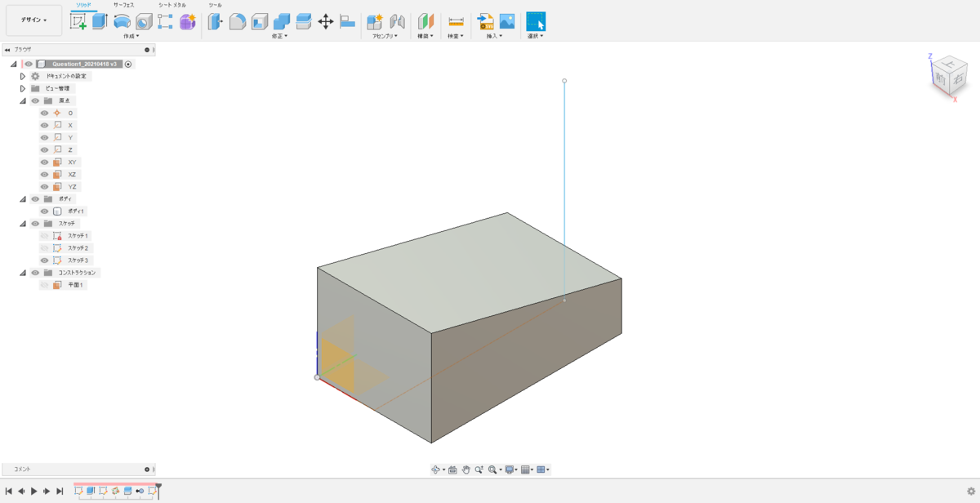The height and width of the screenshot is (503, 980).
Task: Open 作成 dropdown menu
Action: coord(131,36)
